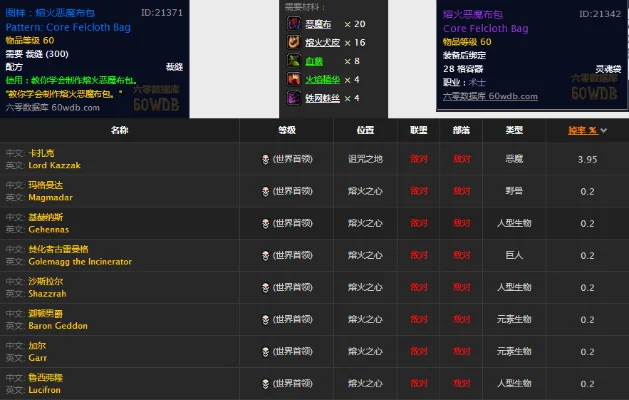Click the 部落 column header
The width and height of the screenshot is (629, 400).
[461, 130]
